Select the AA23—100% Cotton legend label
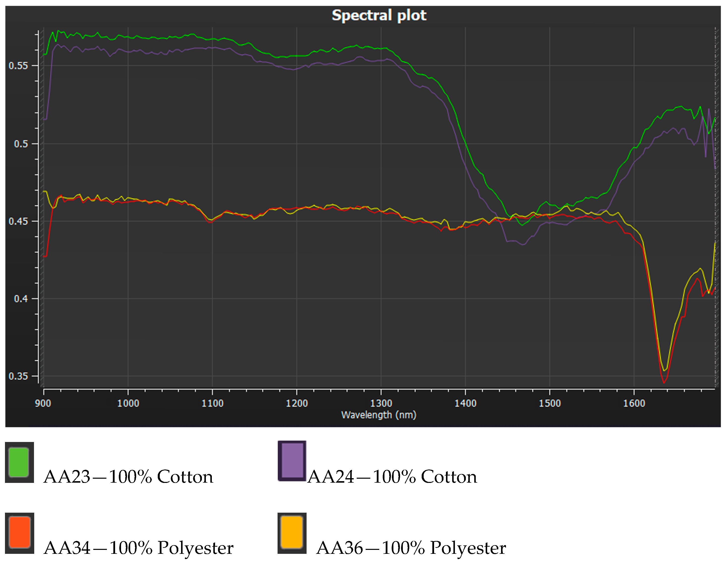The image size is (728, 564). 128,477
